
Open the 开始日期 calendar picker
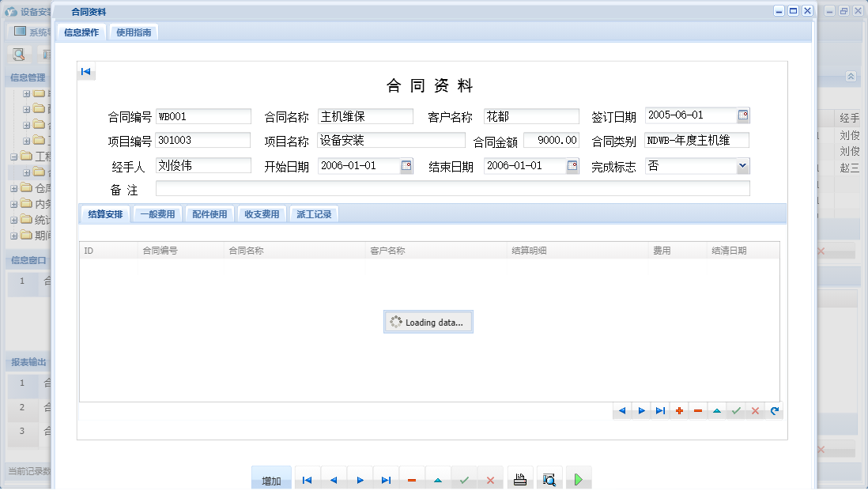click(x=407, y=166)
